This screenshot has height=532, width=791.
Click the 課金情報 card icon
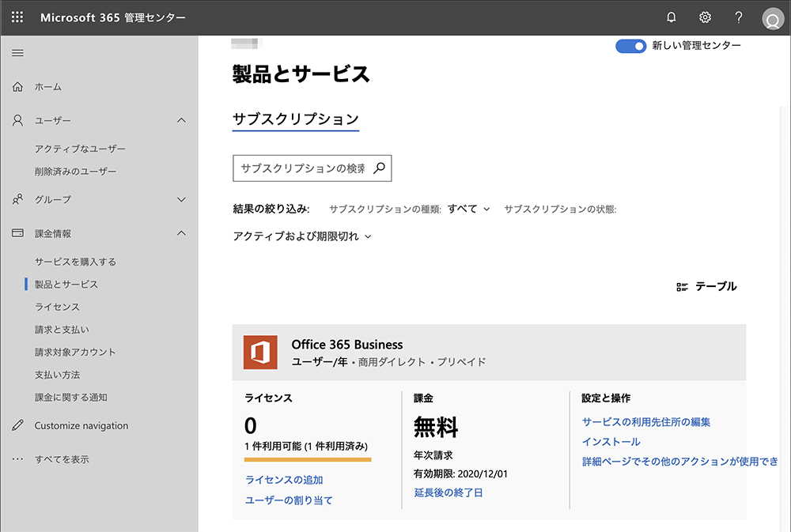coord(17,233)
